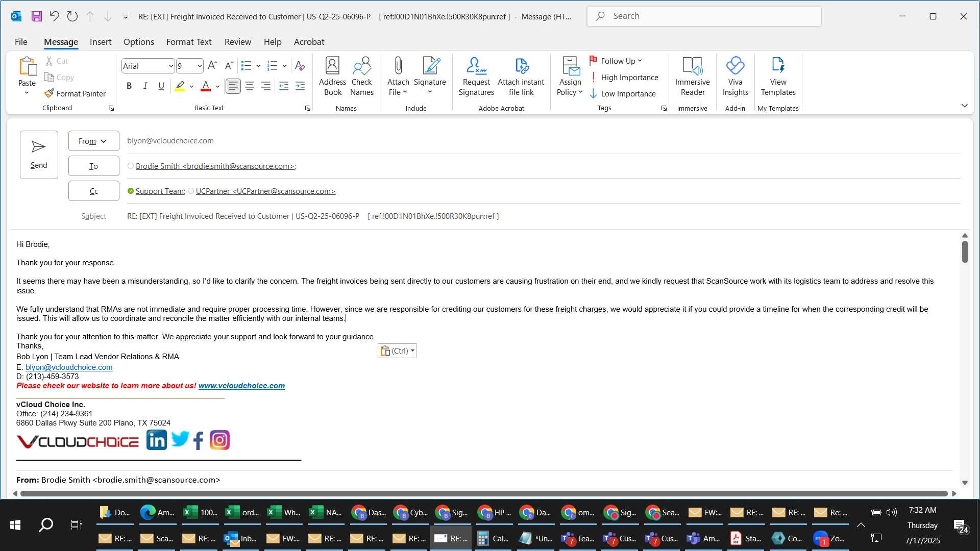Open the Arial font name dropdown
Viewport: 980px width, 551px height.
(x=171, y=66)
